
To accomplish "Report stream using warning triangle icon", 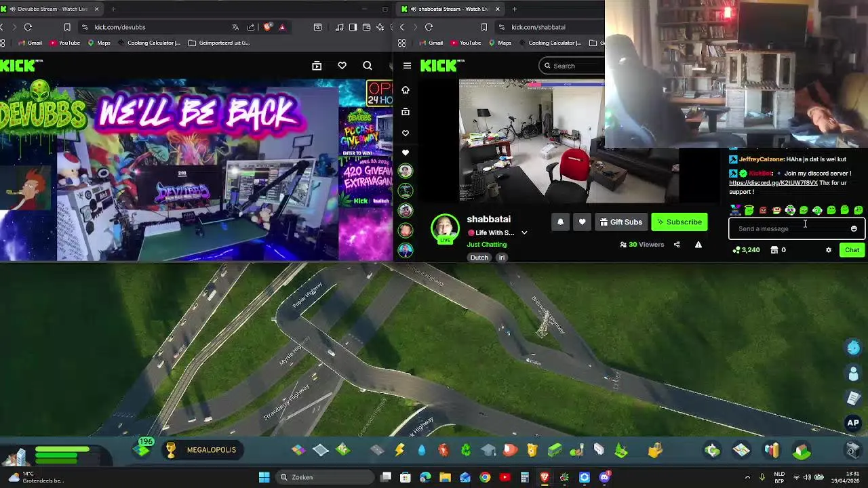I will 698,245.
